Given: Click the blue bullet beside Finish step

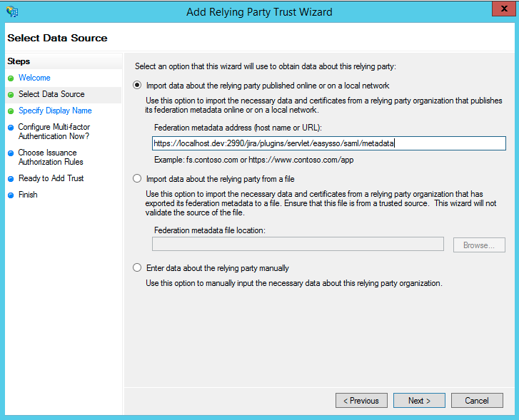Looking at the screenshot, I should pyautogui.click(x=11, y=195).
